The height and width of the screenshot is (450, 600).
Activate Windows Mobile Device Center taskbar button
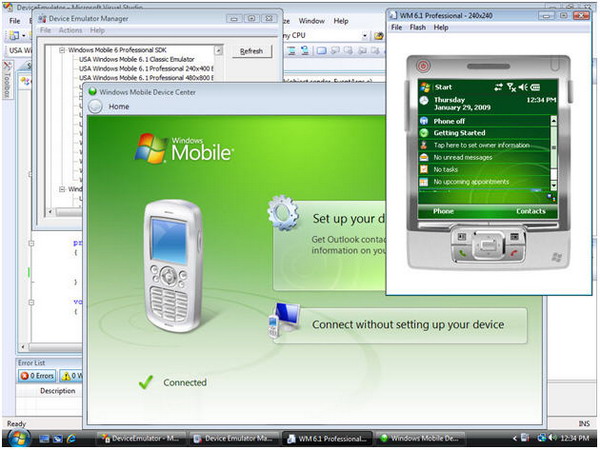421,439
